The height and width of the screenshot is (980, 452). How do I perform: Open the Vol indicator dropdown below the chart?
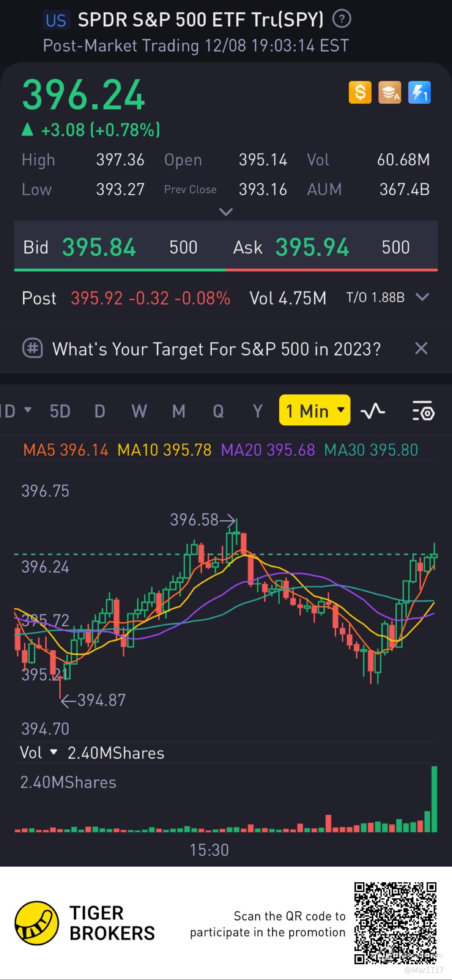point(39,752)
